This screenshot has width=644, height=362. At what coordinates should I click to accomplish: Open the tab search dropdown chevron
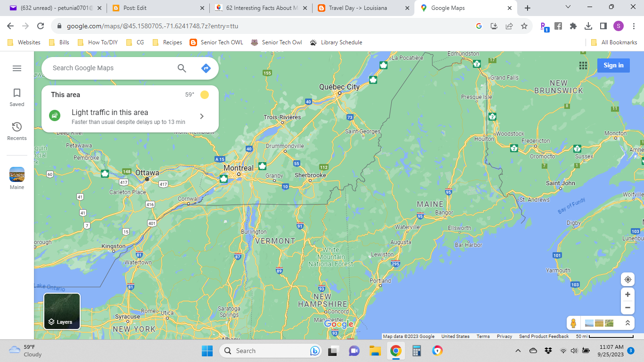tap(568, 7)
